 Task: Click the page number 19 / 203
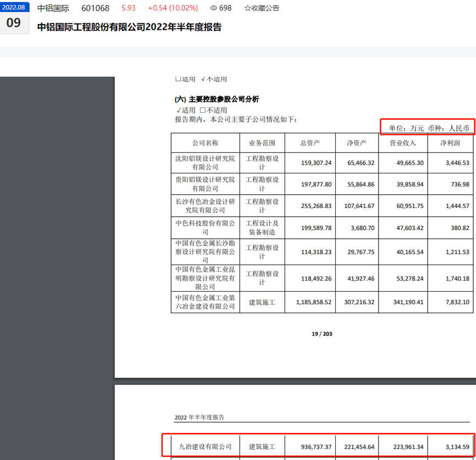pyautogui.click(x=322, y=333)
